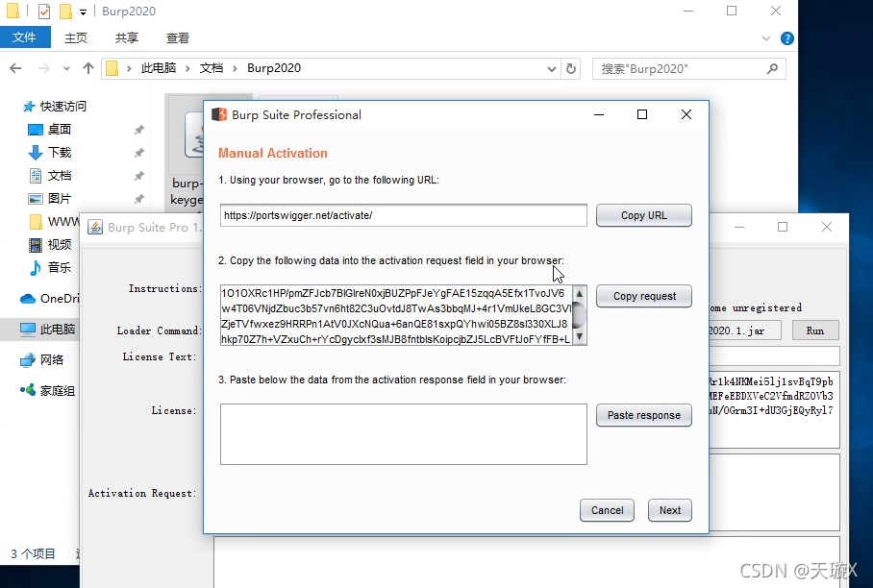
Task: Click the Copy request button
Action: tap(643, 296)
